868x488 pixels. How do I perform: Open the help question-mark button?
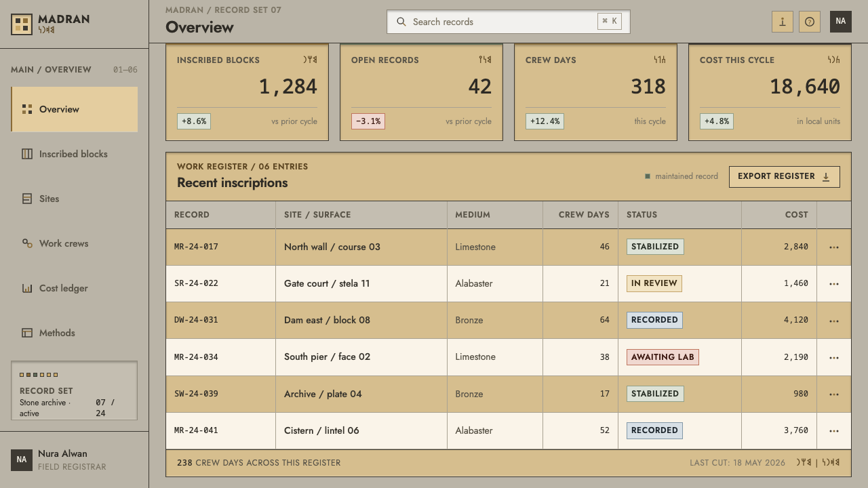tap(810, 22)
